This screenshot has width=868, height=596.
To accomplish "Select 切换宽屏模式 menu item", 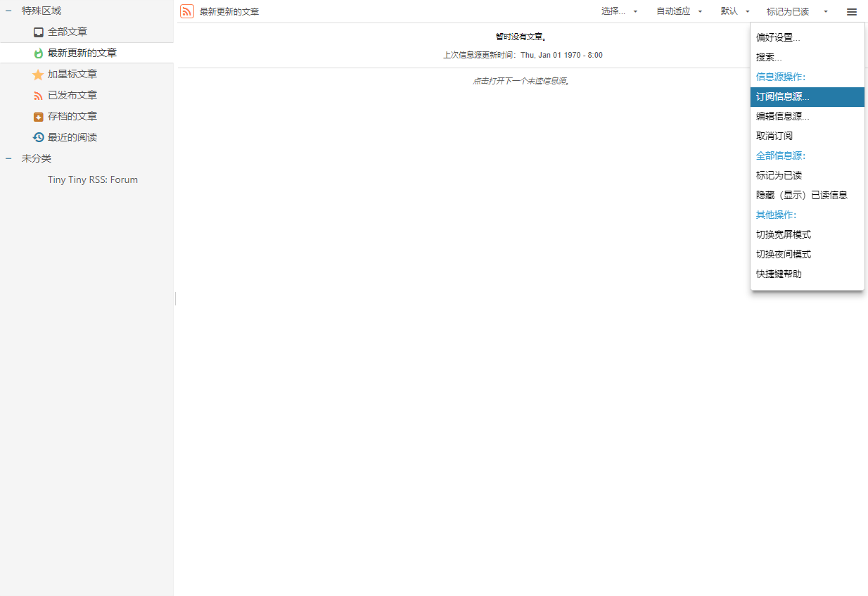I will 808,234.
